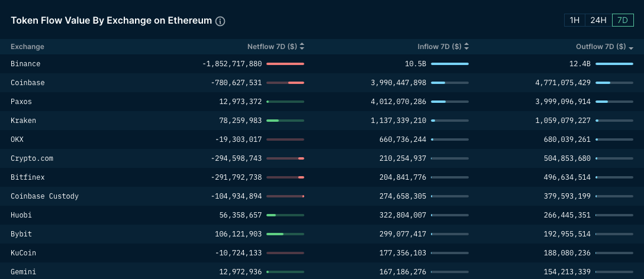The width and height of the screenshot is (644, 279).
Task: Open the OKX exchange row
Action: tap(322, 139)
